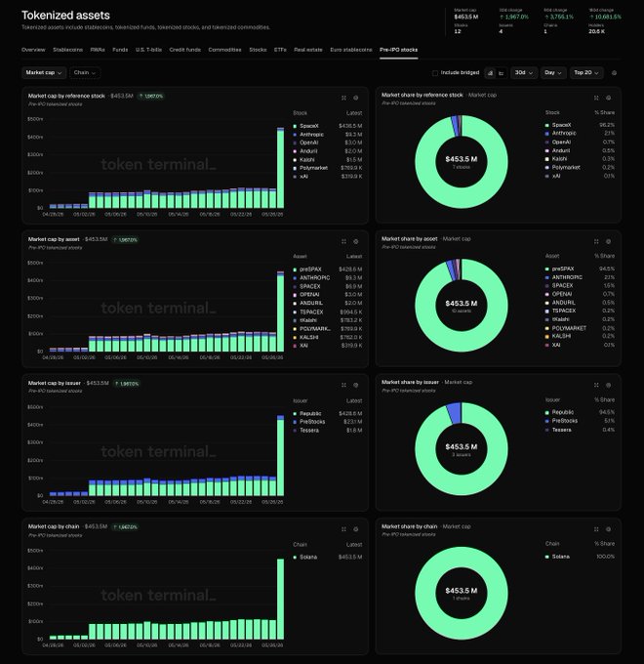This screenshot has height=664, width=644.
Task: Open the U.S. T-bills tab
Action: [x=148, y=50]
